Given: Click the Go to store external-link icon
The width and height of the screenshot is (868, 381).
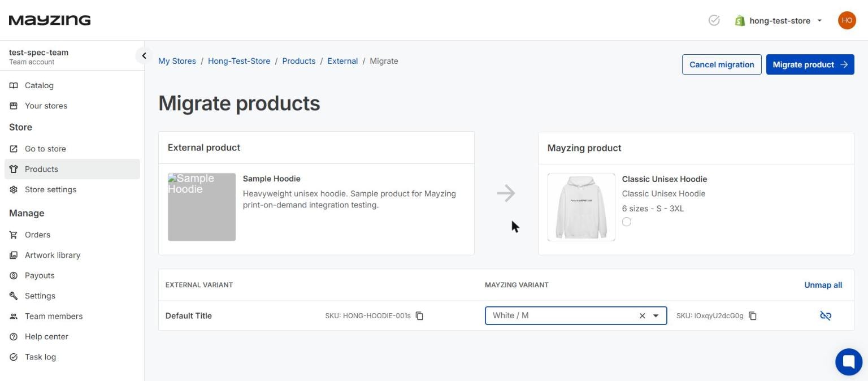Looking at the screenshot, I should [x=14, y=149].
